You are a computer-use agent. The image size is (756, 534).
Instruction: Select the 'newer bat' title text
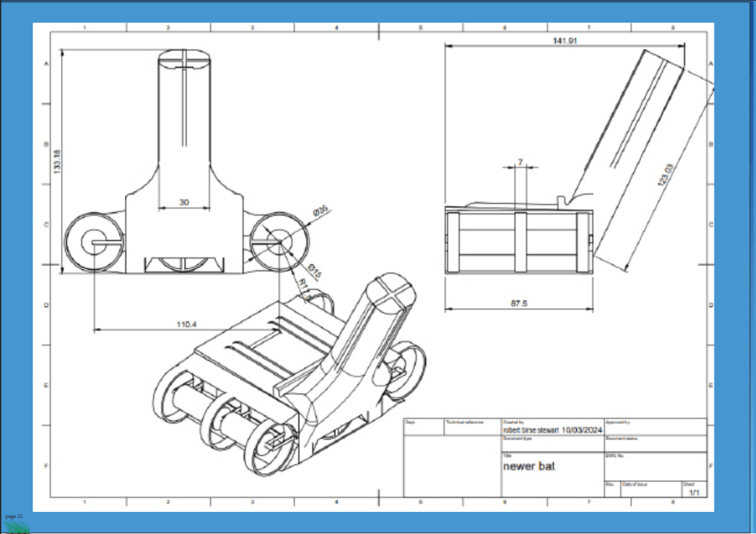point(529,467)
